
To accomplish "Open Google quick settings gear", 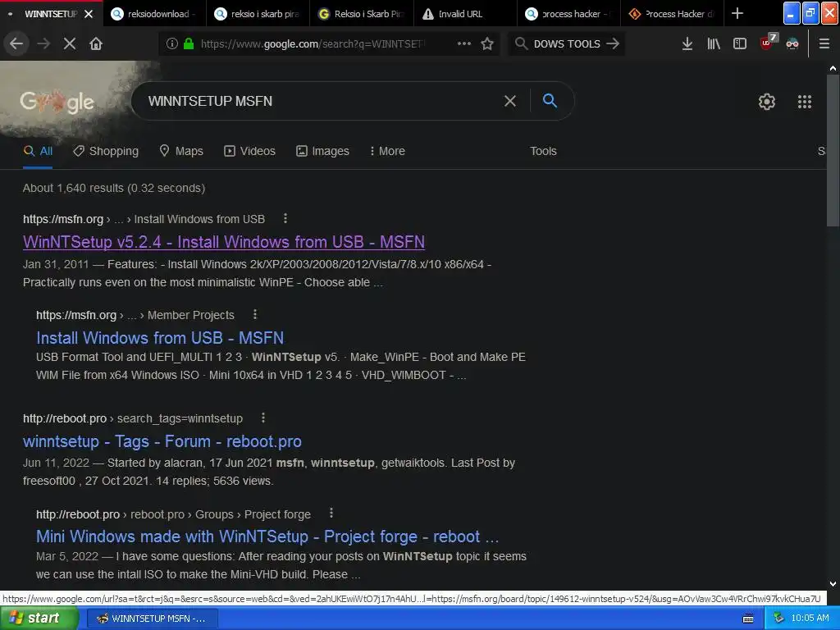I will [x=767, y=102].
